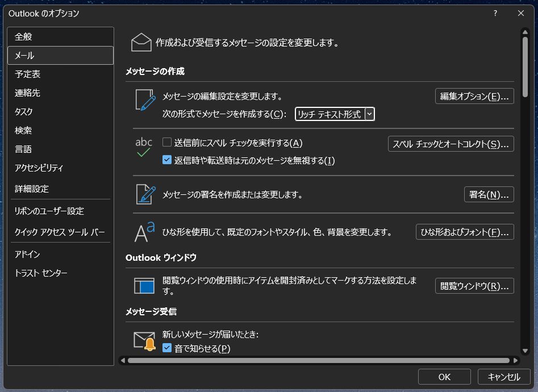Screen dimensions: 538x392
Task: Click the horizontal scrollbar right arrow
Action: pos(515,360)
